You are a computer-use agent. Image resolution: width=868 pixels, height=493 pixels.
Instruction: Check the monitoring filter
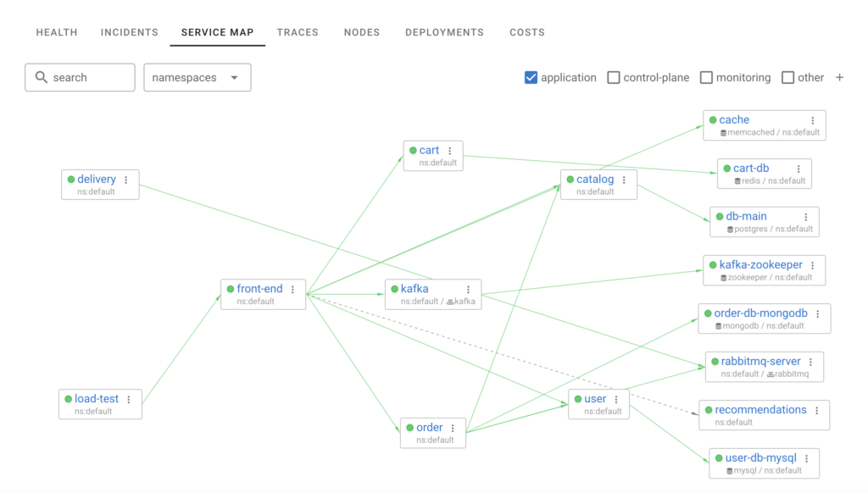click(x=706, y=77)
